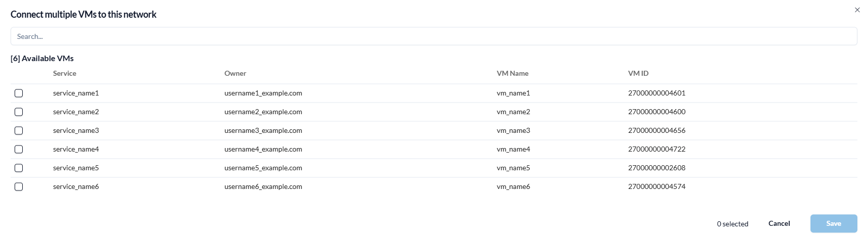Image resolution: width=868 pixels, height=241 pixels.
Task: Click VM ID 27000000002608
Action: pos(657,168)
